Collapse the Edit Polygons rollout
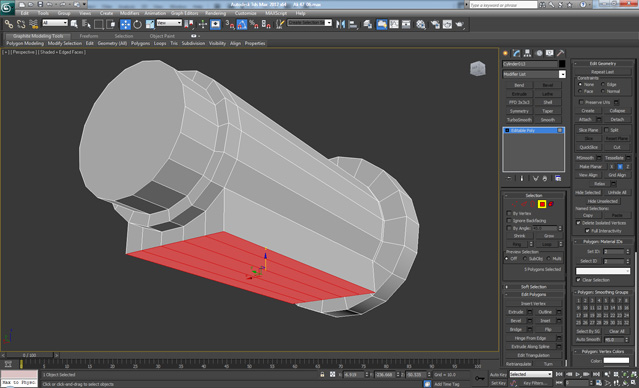The image size is (639, 388). tap(534, 294)
